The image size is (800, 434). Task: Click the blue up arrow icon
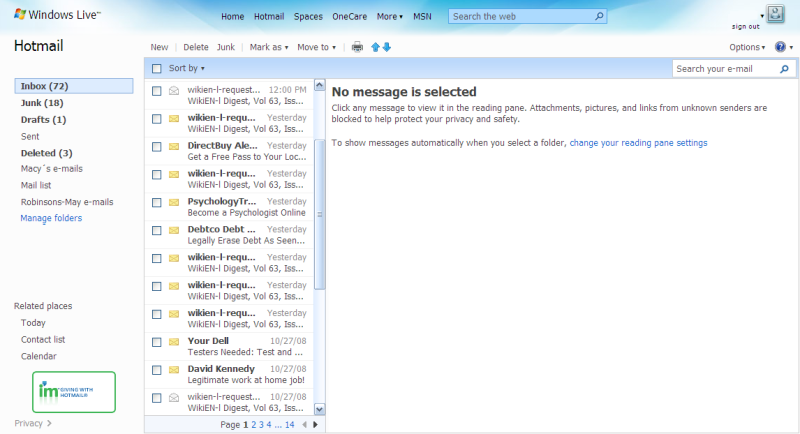(376, 47)
